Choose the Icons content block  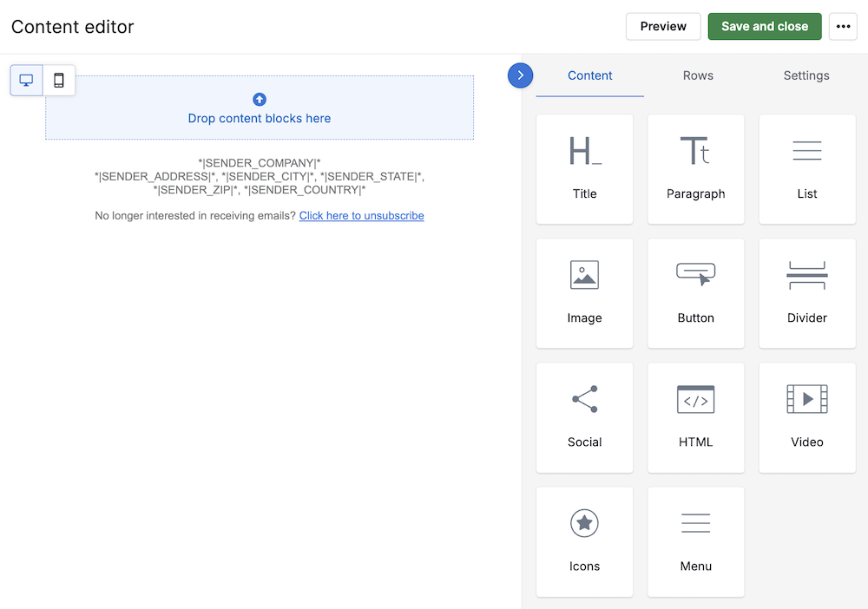tap(584, 541)
